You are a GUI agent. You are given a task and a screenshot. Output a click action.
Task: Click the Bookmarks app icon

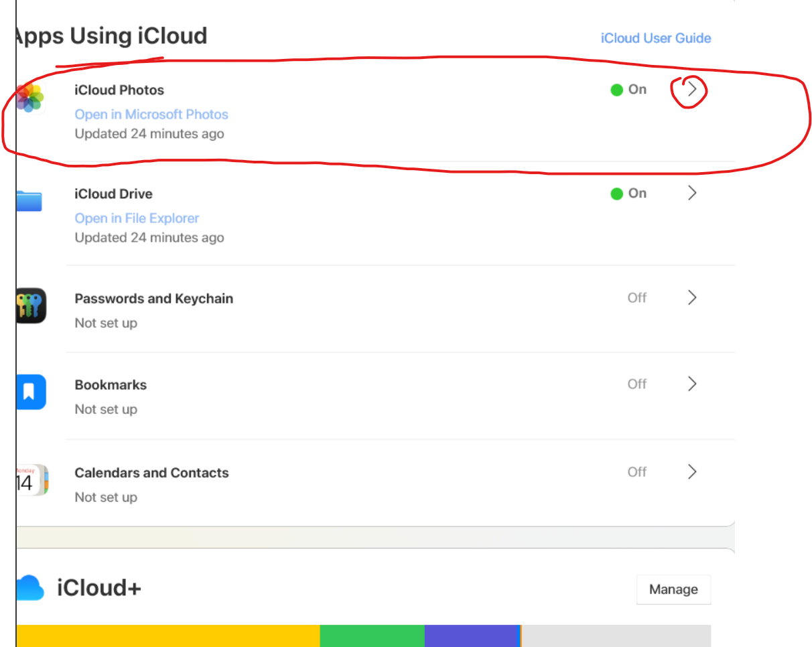pos(31,392)
